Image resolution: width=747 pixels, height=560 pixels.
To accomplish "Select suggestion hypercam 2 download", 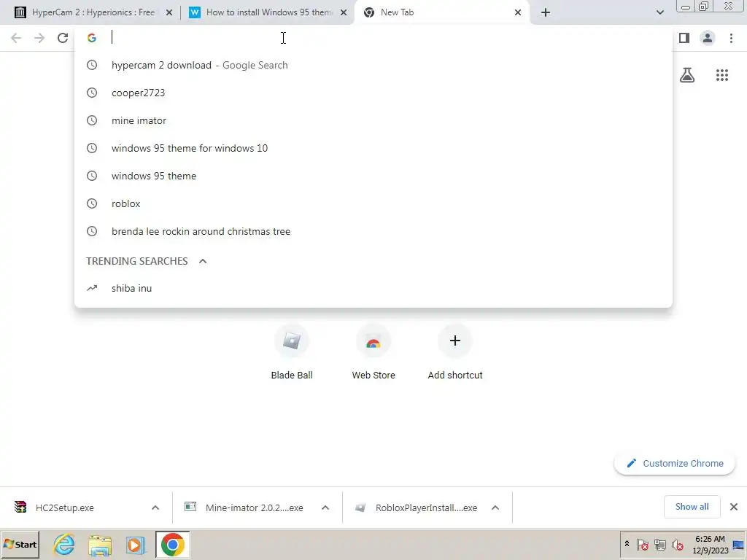I will pyautogui.click(x=373, y=65).
